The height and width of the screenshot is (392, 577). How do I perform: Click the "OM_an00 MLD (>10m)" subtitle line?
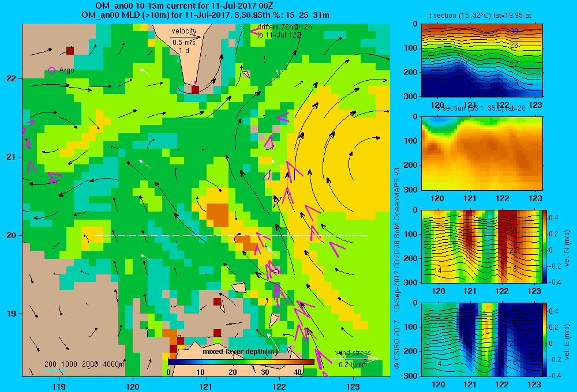(x=205, y=15)
